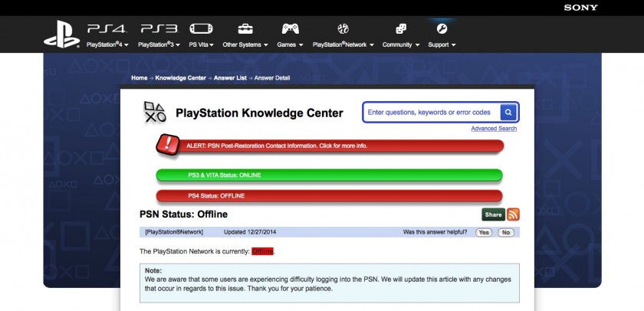The image size is (644, 311).
Task: Focus the questions and keywords search field
Action: [x=431, y=113]
